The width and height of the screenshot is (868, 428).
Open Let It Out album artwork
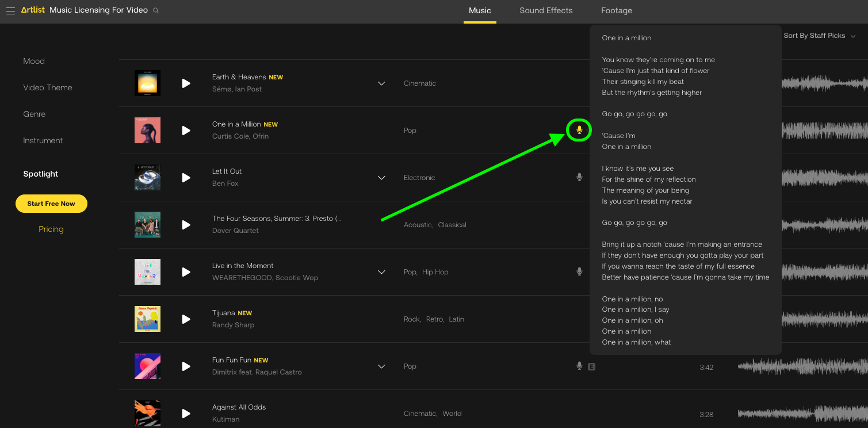(x=147, y=178)
